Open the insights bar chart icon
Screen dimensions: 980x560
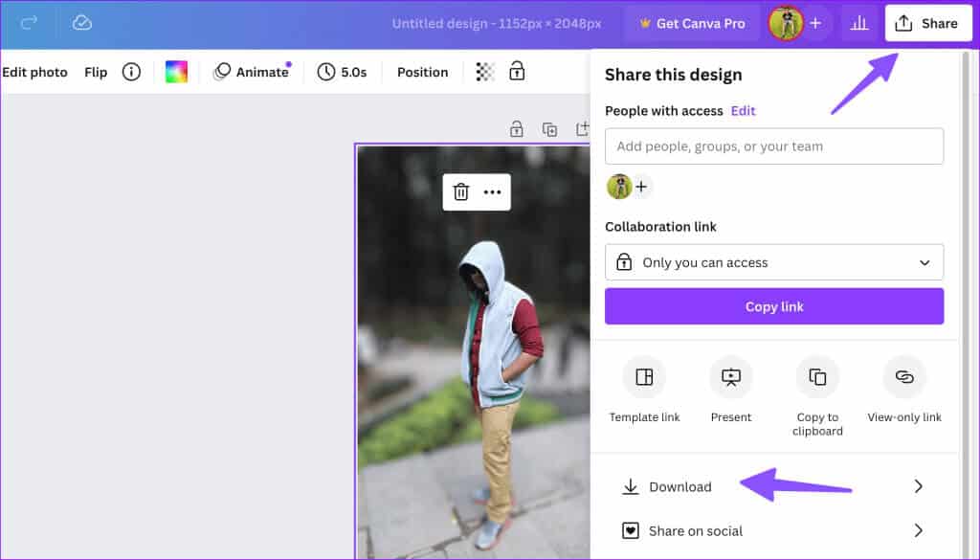pos(859,24)
